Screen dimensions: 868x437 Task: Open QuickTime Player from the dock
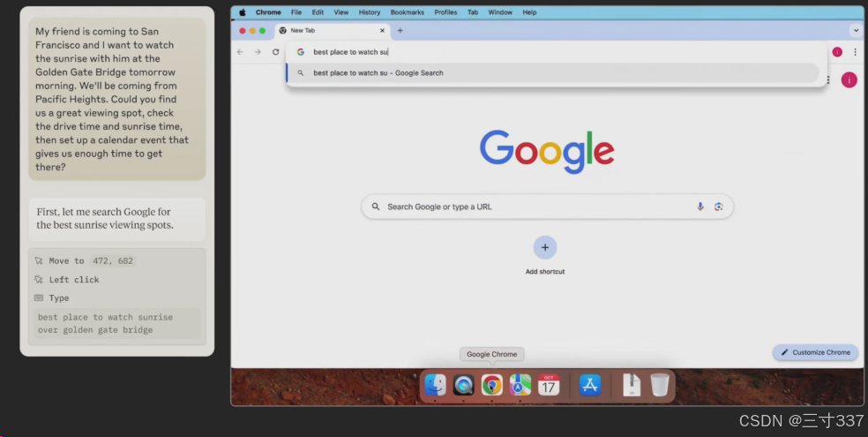(463, 385)
